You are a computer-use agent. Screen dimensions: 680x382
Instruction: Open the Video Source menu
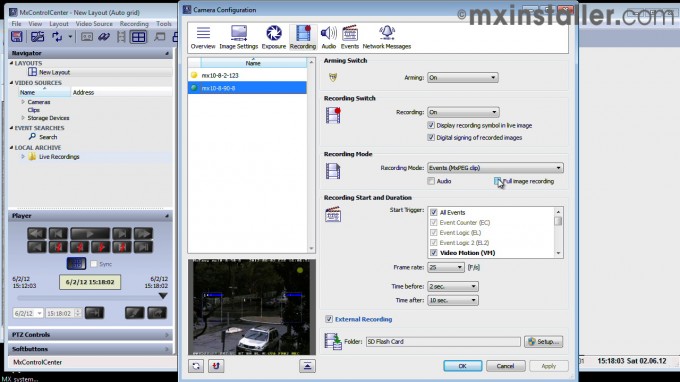(94, 24)
